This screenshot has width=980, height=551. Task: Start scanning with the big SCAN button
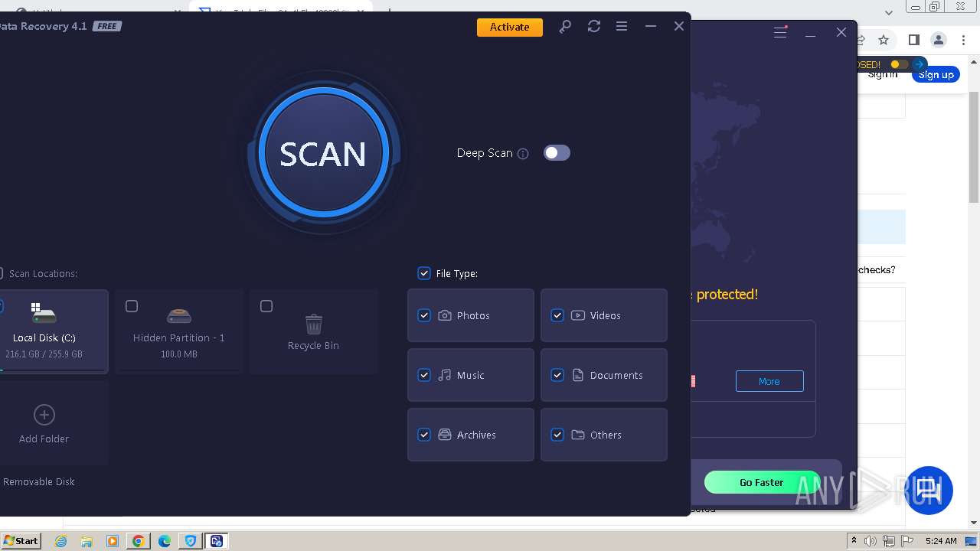point(322,152)
